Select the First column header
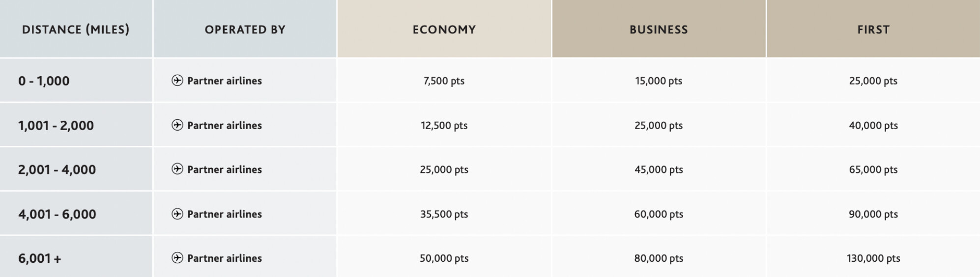The width and height of the screenshot is (980, 277). click(x=873, y=29)
